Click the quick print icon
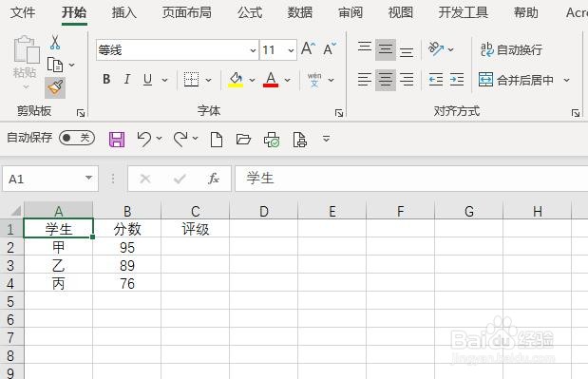The height and width of the screenshot is (379, 588). coord(272,140)
